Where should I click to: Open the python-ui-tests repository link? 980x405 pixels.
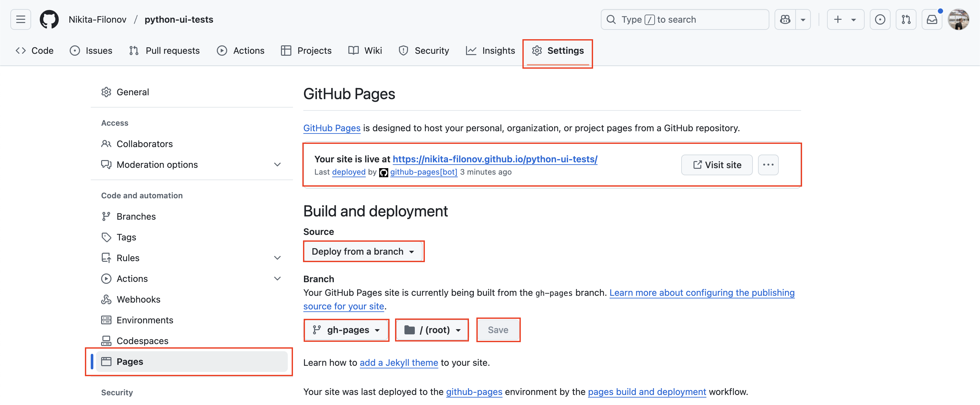(x=179, y=19)
